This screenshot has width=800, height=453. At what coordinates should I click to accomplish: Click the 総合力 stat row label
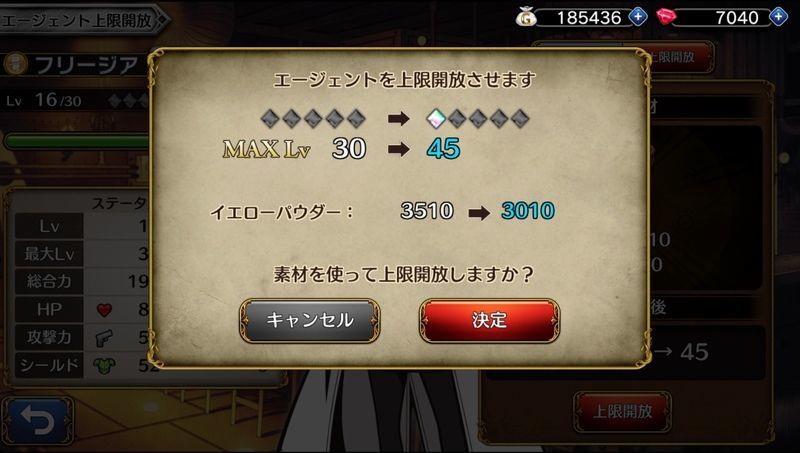point(49,281)
